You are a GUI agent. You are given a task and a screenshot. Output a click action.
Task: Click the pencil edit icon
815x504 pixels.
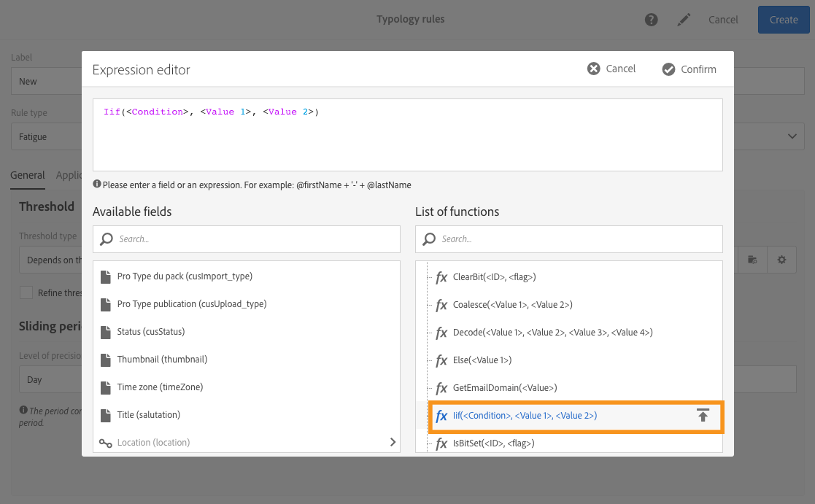tap(684, 20)
